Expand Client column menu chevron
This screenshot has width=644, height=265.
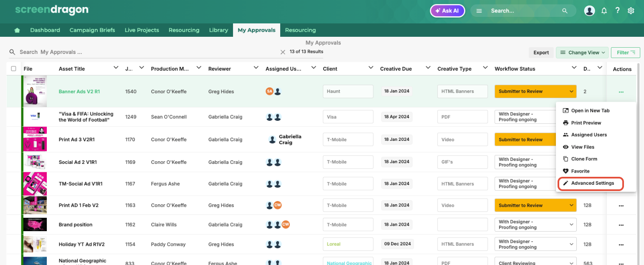point(370,68)
